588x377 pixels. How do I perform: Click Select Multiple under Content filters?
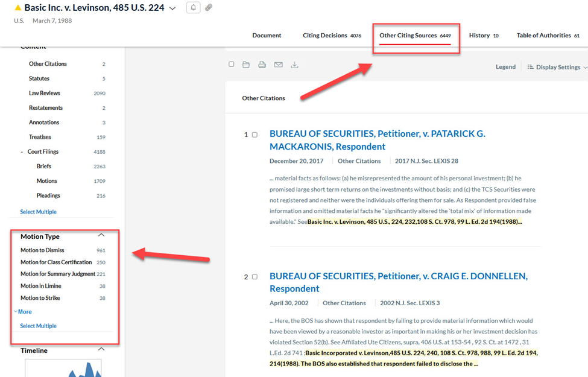click(38, 212)
